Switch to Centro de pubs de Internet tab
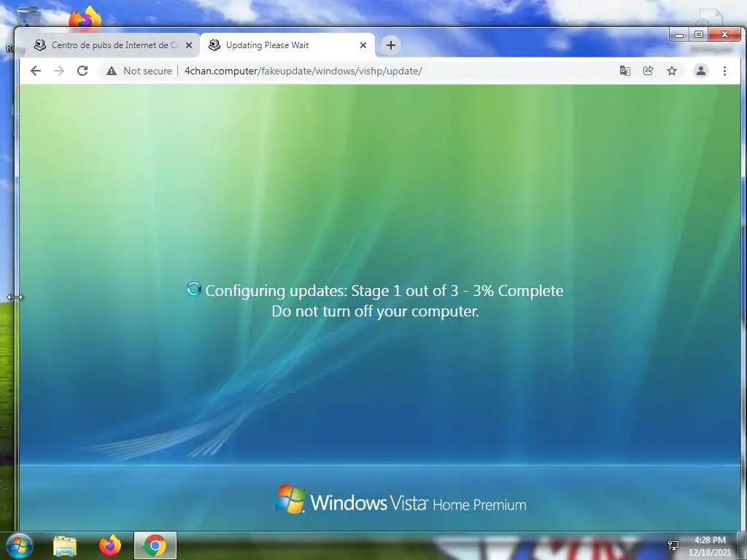Viewport: 747px width, 560px height. [x=113, y=45]
